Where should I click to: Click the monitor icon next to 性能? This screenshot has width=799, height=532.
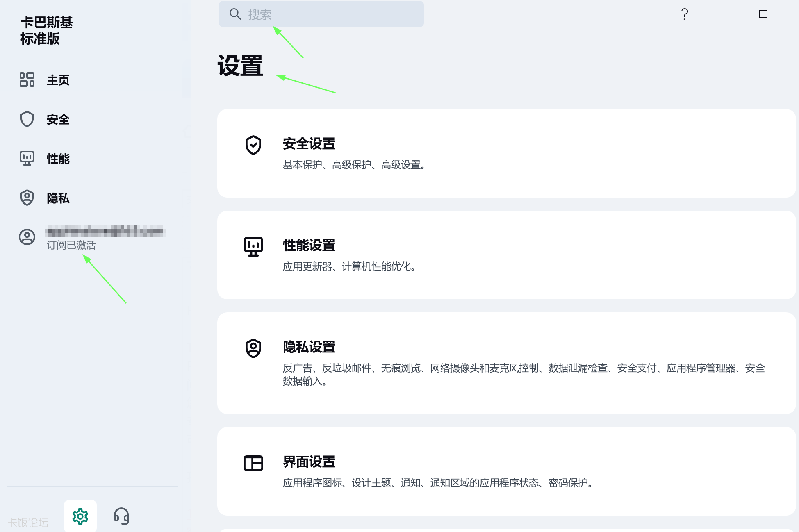click(x=27, y=158)
